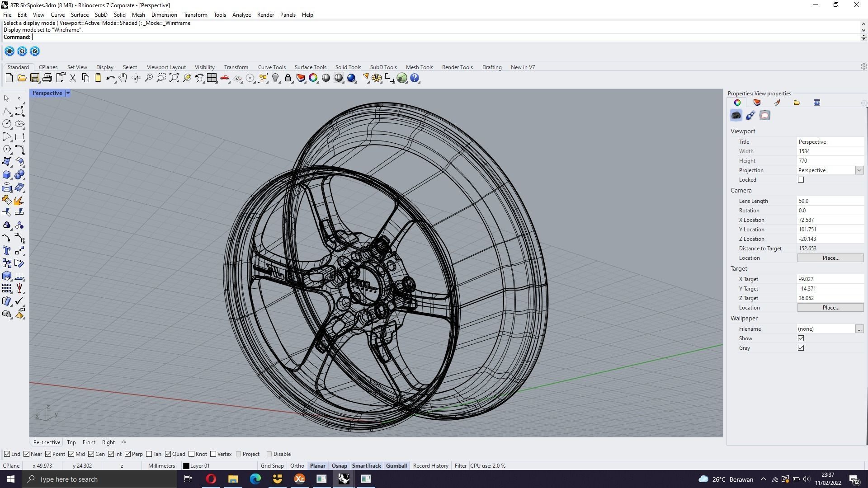868x488 pixels.
Task: Click the Zoom Window icon
Action: (161, 78)
